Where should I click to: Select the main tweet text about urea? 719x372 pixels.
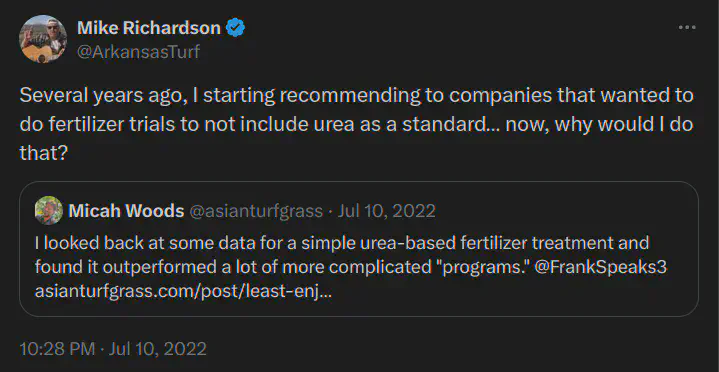356,125
